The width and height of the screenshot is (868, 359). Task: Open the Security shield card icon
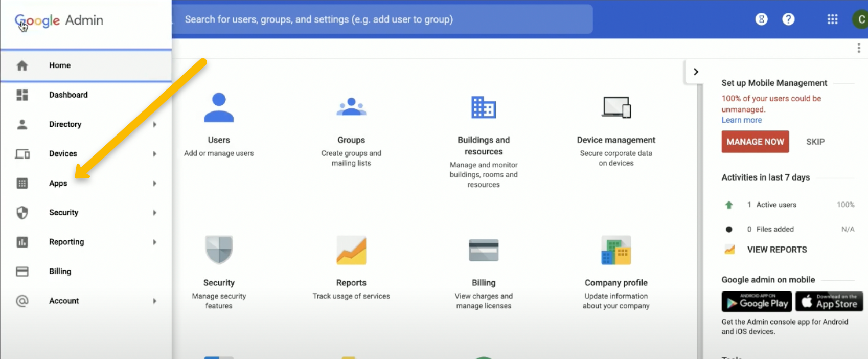[219, 250]
